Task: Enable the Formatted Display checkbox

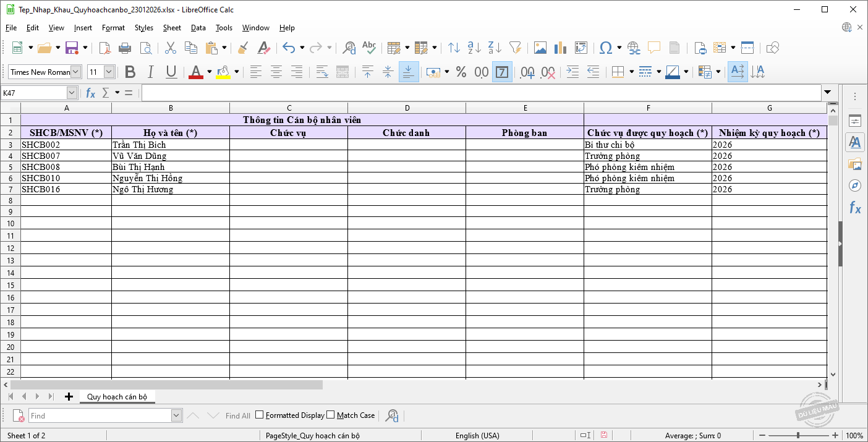Action: click(x=260, y=415)
